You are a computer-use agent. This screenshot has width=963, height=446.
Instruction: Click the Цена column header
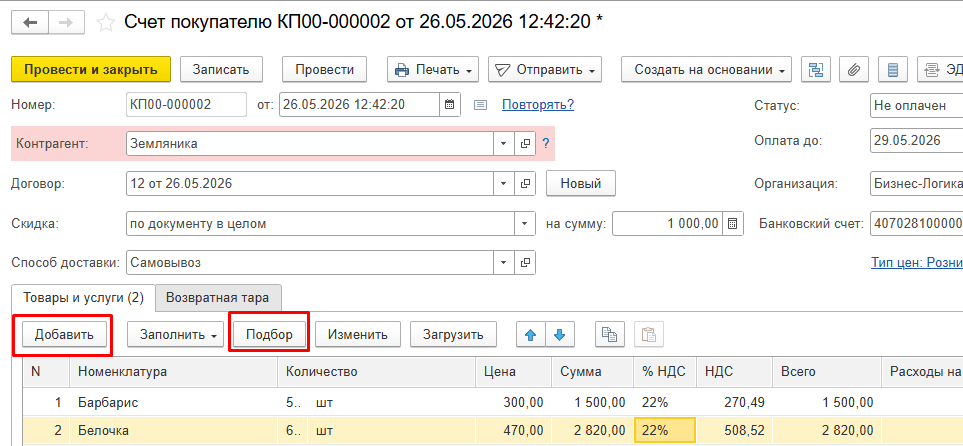coord(513,372)
